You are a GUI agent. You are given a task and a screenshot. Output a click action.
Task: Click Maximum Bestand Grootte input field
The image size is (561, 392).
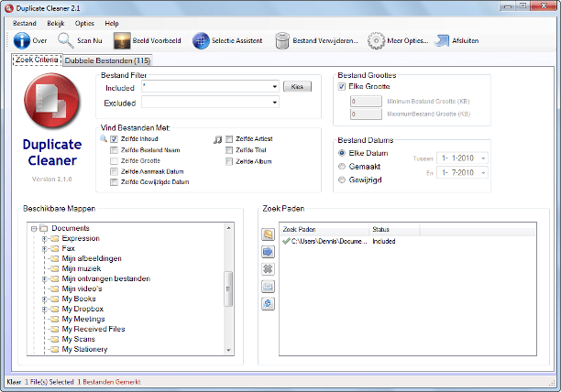click(366, 114)
